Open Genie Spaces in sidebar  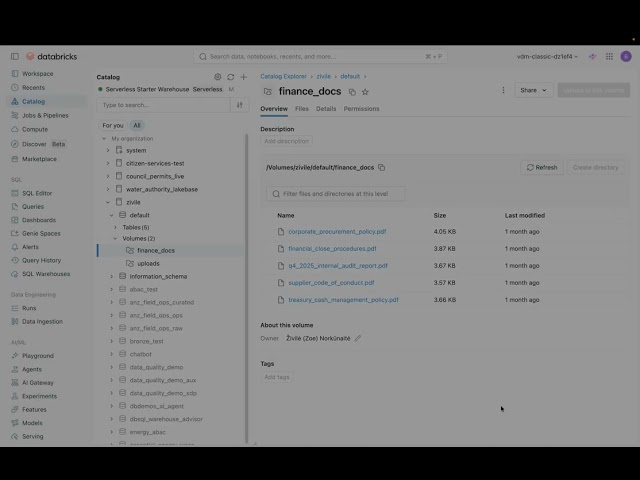click(x=41, y=233)
